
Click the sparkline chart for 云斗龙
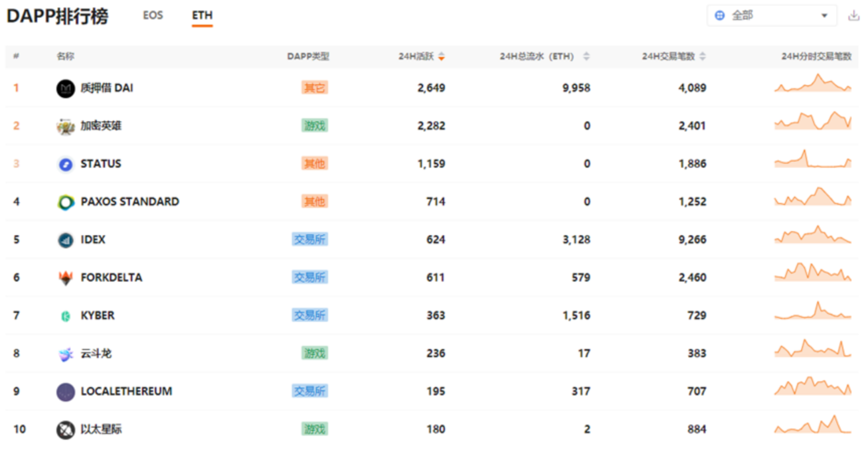(x=812, y=348)
